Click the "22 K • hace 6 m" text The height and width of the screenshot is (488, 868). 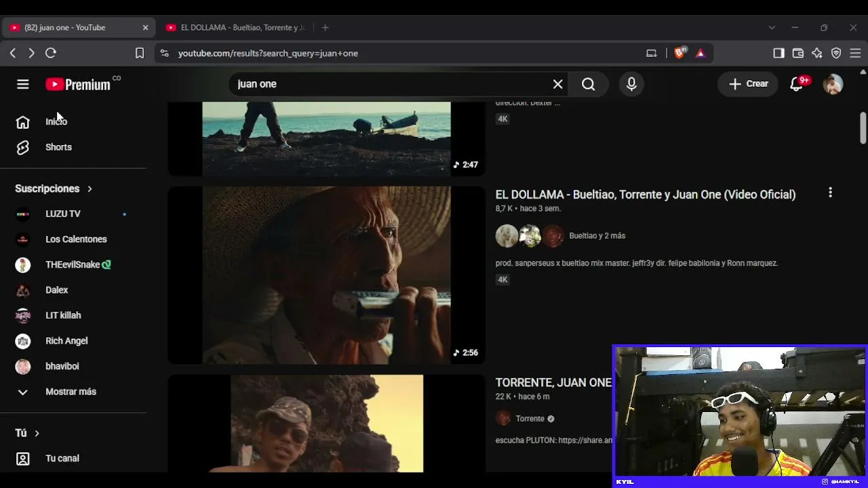[523, 396]
